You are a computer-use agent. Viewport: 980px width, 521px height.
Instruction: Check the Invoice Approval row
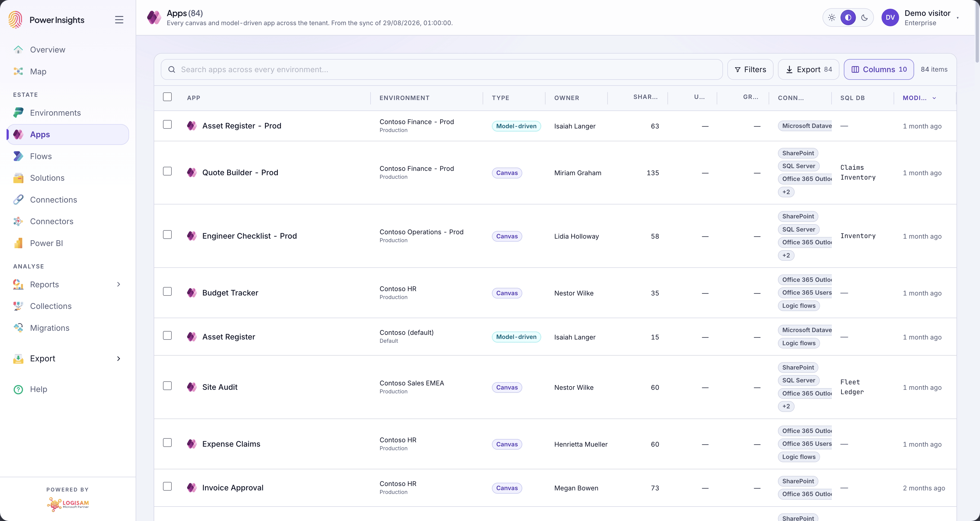(167, 486)
